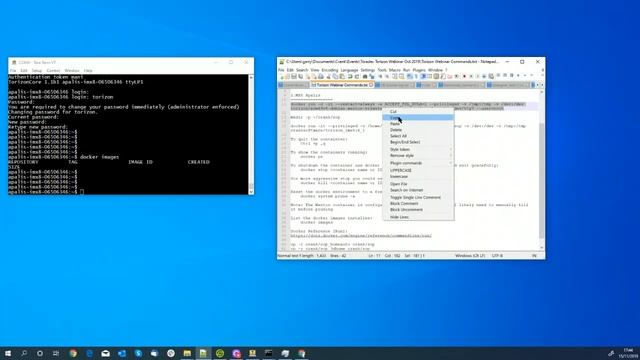Choose Copy in the context menu
The image size is (640, 360).
tap(418, 118)
